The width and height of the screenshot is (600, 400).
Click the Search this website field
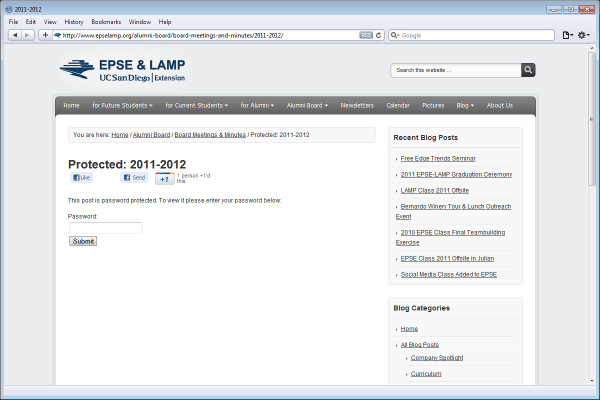pos(456,70)
